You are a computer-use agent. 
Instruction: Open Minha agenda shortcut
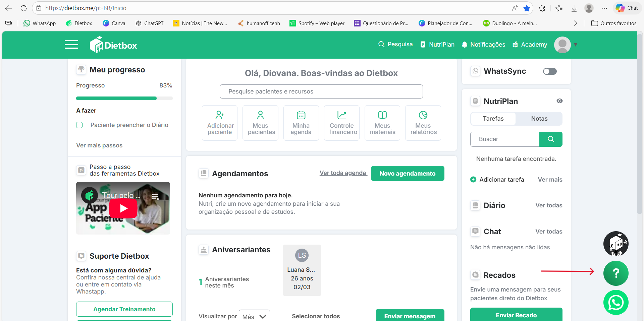(x=301, y=123)
